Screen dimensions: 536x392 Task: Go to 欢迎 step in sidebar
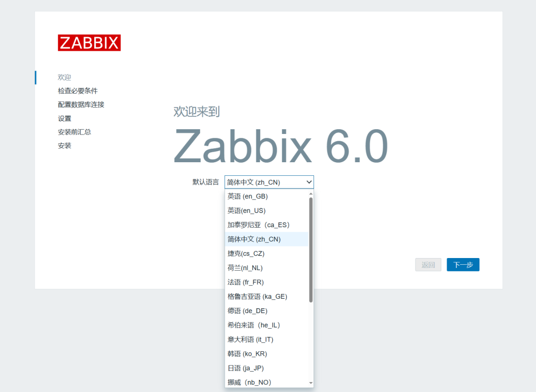64,77
